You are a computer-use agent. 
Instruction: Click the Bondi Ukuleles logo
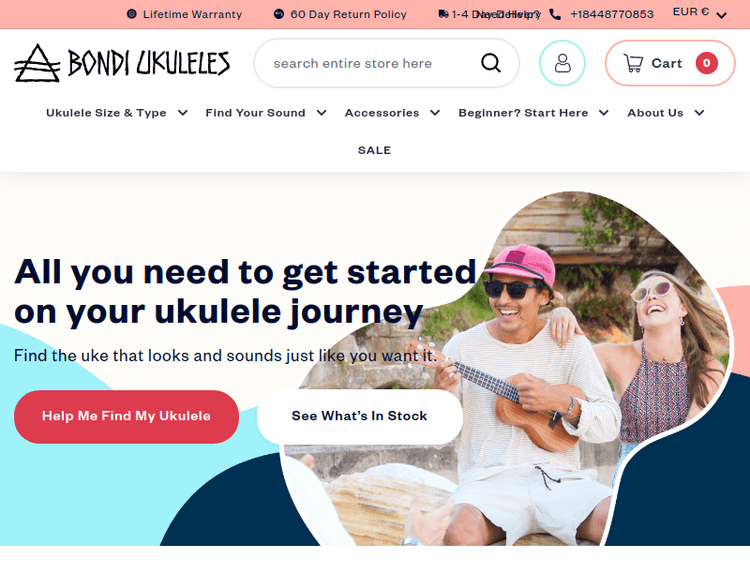pos(122,63)
